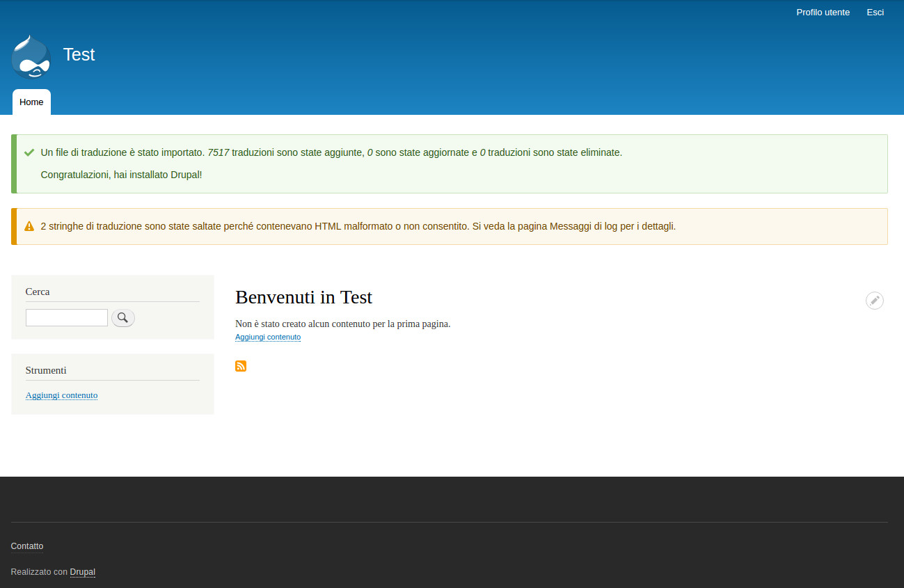Click the translation import success message
Viewport: 904px width, 588px height.
pos(331,152)
